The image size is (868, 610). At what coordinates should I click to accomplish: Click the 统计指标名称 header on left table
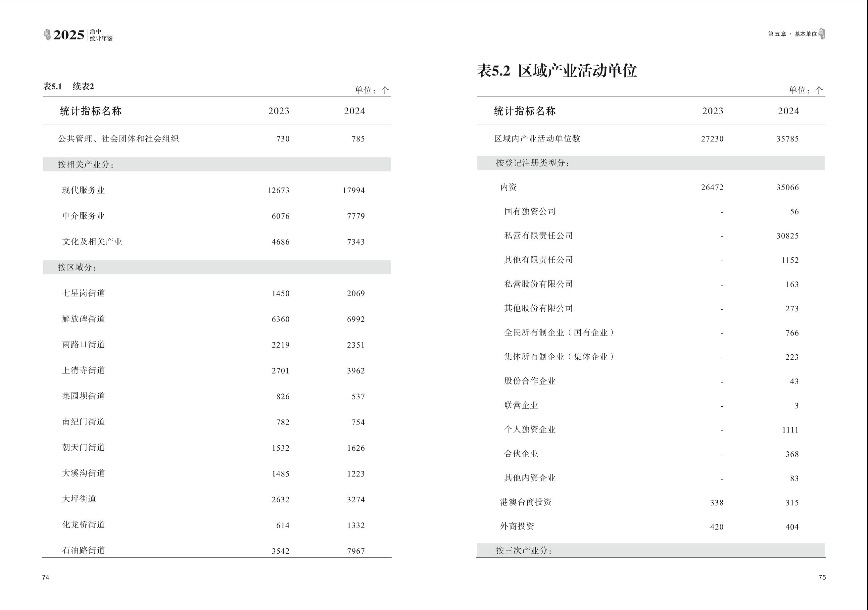click(91, 111)
